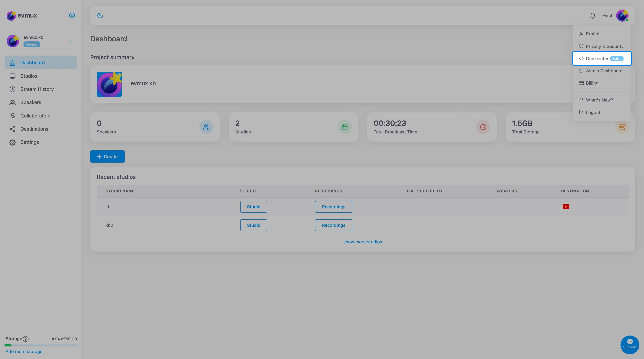Click the Settings gear icon
This screenshot has height=359, width=644.
point(13,142)
